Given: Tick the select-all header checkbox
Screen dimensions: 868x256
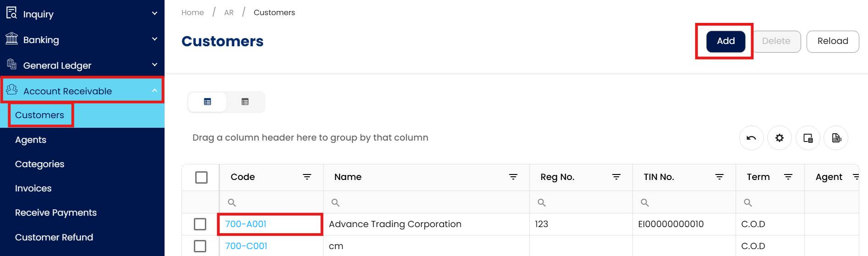Looking at the screenshot, I should coord(201,177).
